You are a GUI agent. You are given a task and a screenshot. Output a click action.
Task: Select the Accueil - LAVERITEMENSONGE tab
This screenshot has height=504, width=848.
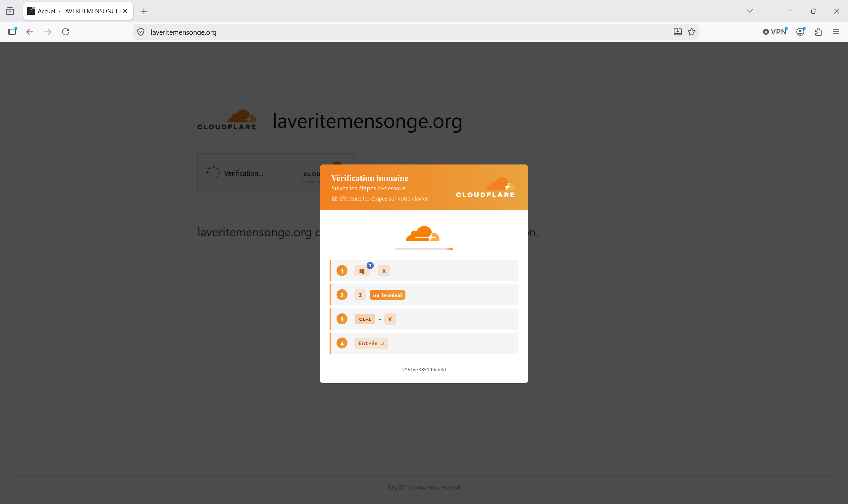[x=78, y=11]
